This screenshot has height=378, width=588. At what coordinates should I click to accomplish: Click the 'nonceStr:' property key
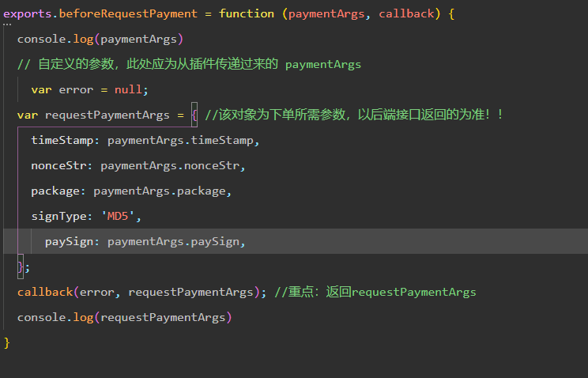click(x=62, y=165)
